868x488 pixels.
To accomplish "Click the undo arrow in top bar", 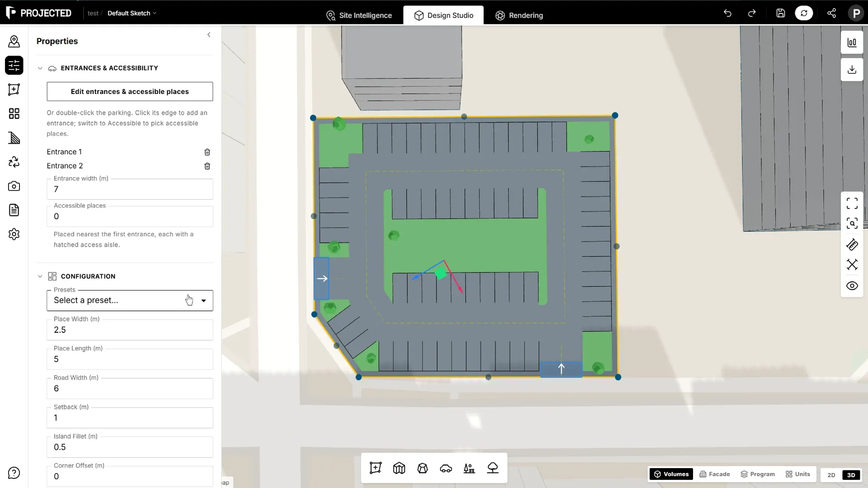I will coord(727,13).
